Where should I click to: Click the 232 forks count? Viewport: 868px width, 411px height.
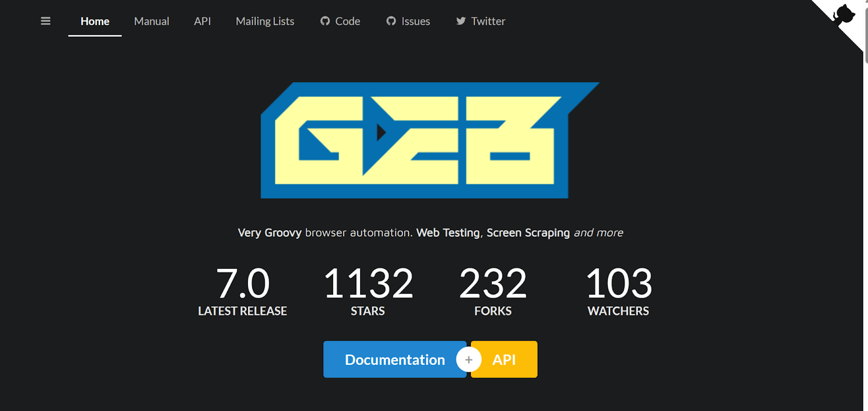(x=493, y=283)
